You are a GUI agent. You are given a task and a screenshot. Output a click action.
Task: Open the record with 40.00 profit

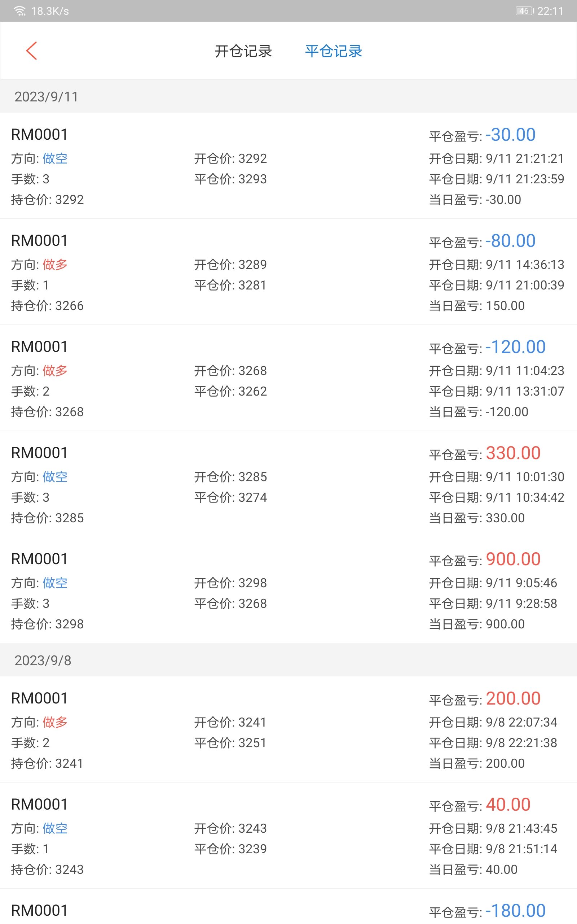(x=288, y=836)
